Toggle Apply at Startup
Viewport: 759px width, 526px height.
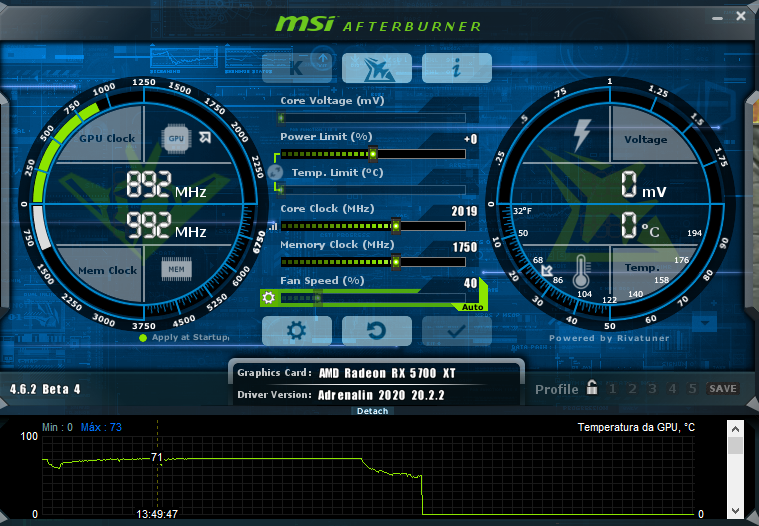pos(184,337)
